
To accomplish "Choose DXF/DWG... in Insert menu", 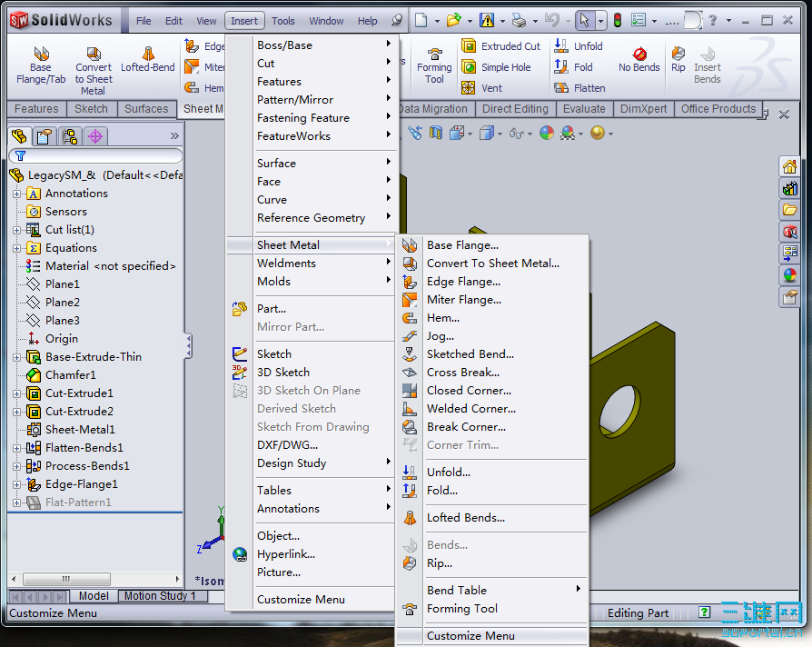I will click(x=311, y=445).
